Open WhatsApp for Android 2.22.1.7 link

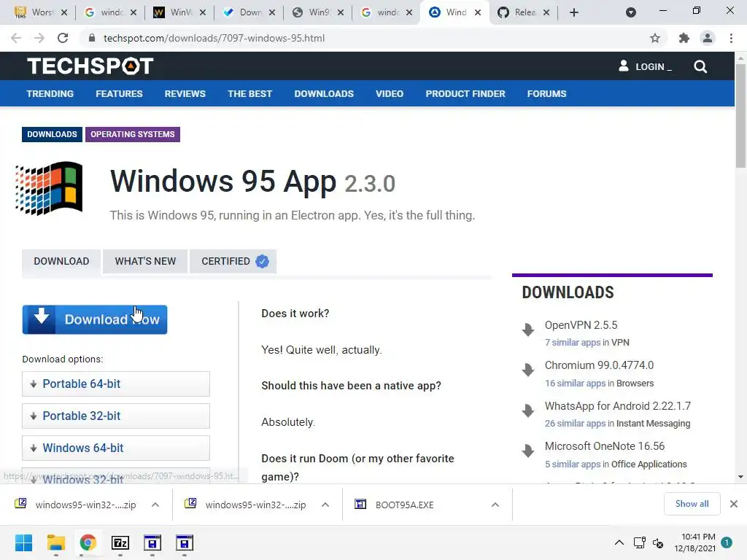[617, 406]
